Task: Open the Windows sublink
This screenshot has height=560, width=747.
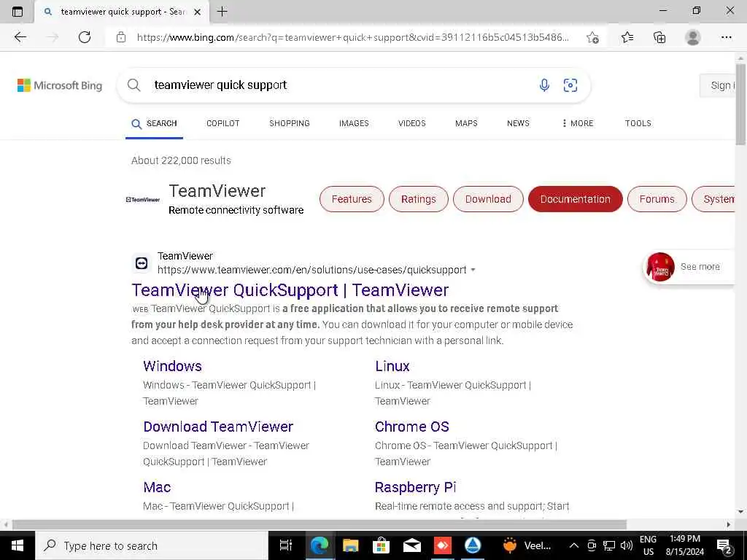Action: pos(172,366)
